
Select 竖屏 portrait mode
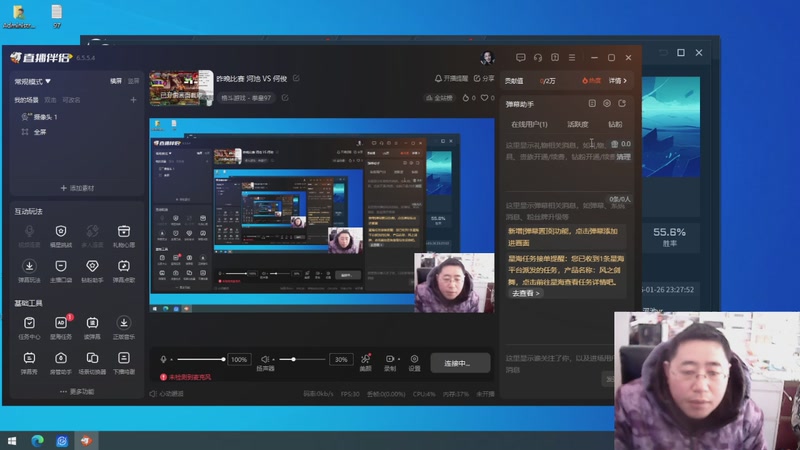133,81
